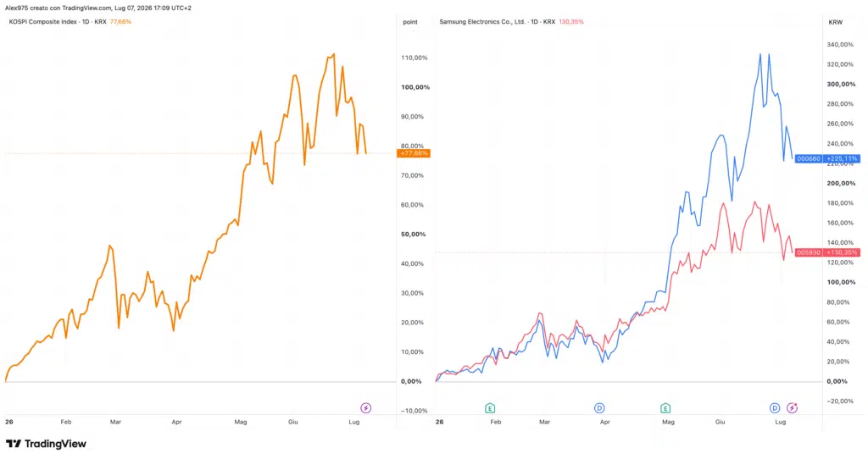Open the Samsung Electronics Co., Ltd. title
This screenshot has height=459, width=868.
[482, 22]
